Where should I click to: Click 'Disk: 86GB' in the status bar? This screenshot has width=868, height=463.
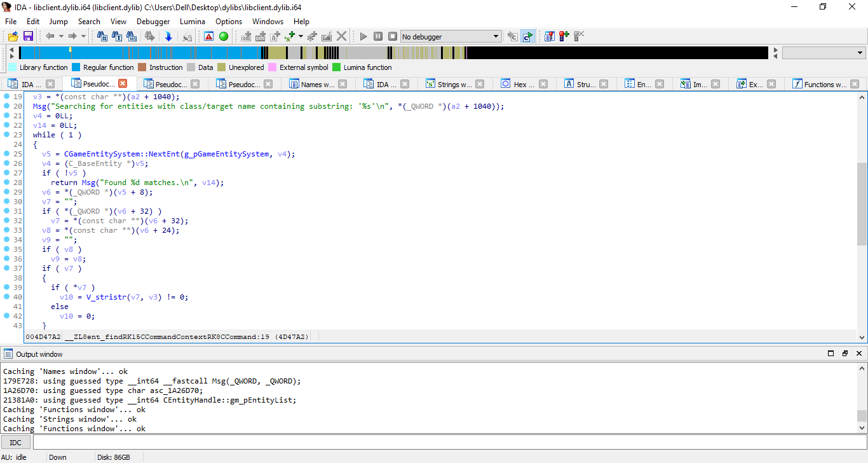114,457
